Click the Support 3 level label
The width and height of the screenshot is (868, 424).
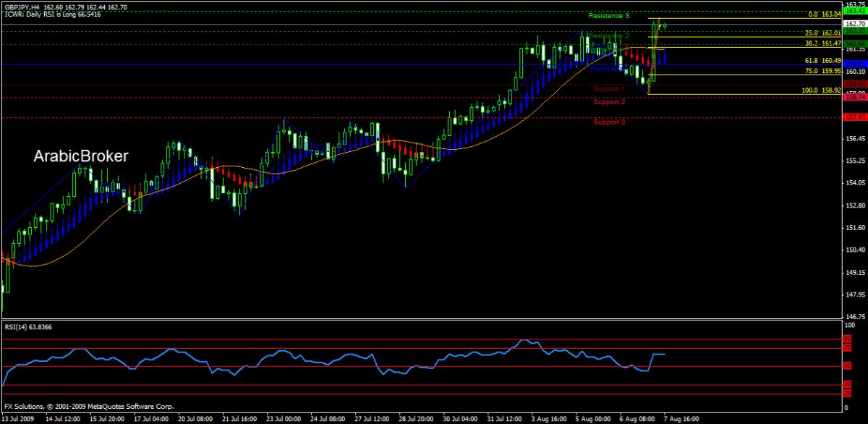point(609,122)
